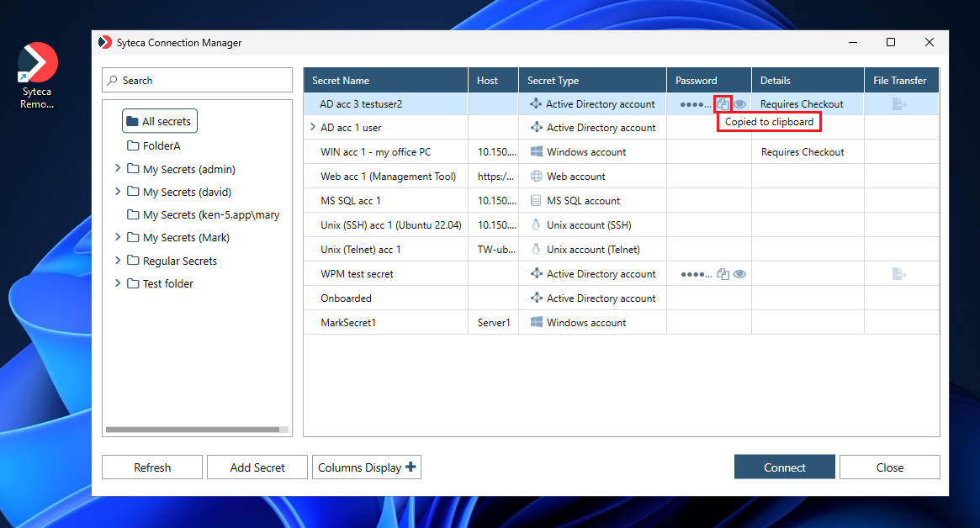Copy password of WPM test secret
The image size is (980, 528).
click(723, 274)
